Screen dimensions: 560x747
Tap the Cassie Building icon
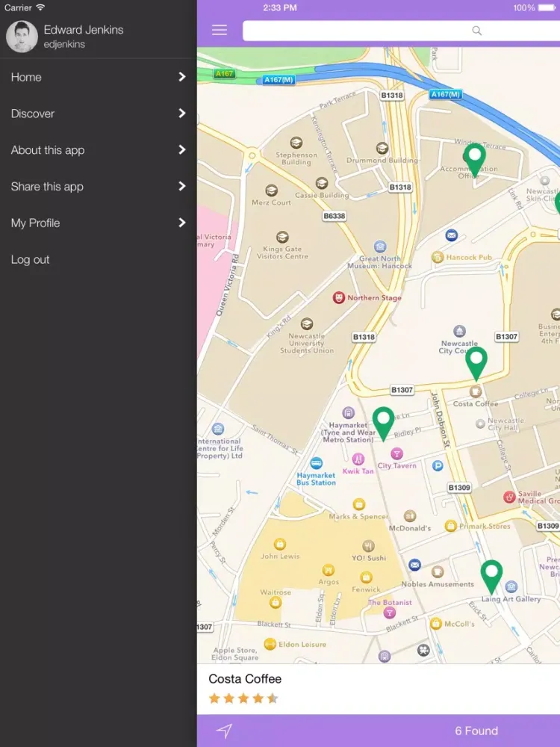pyautogui.click(x=322, y=183)
